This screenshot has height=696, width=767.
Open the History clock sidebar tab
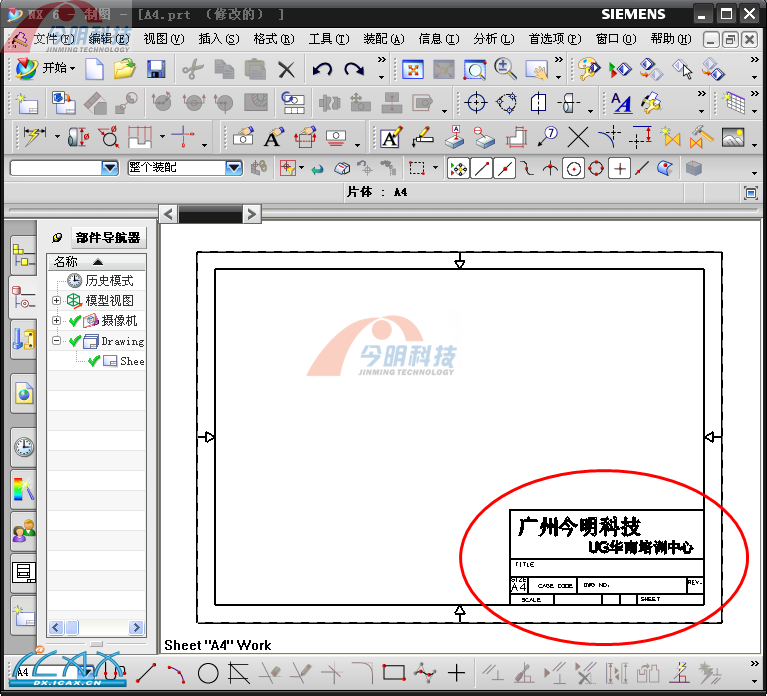pyautogui.click(x=23, y=447)
